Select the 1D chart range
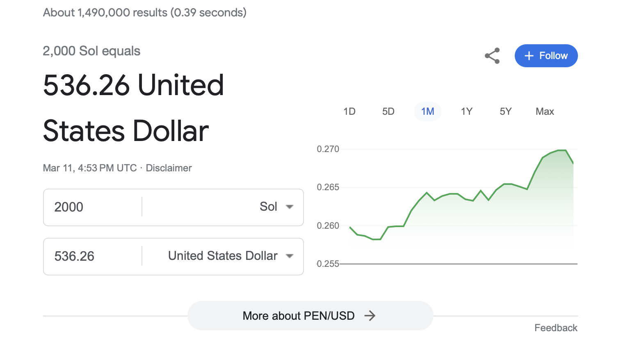Viewport: 621px width, 364px height. [349, 111]
